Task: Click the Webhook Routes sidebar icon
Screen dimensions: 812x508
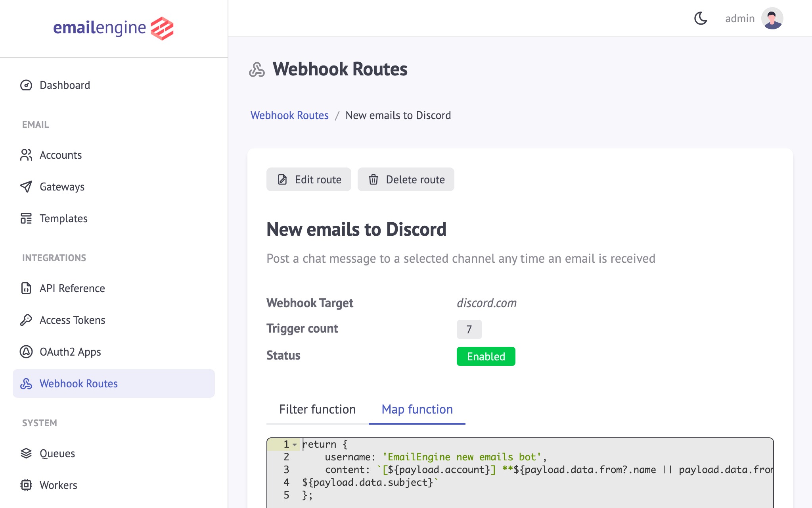Action: [26, 383]
